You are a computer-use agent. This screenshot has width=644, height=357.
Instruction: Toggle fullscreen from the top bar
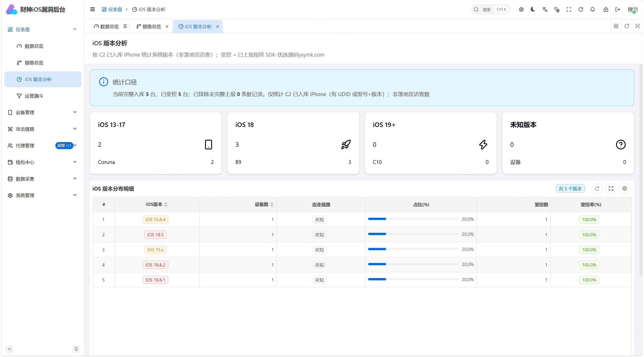click(x=569, y=9)
